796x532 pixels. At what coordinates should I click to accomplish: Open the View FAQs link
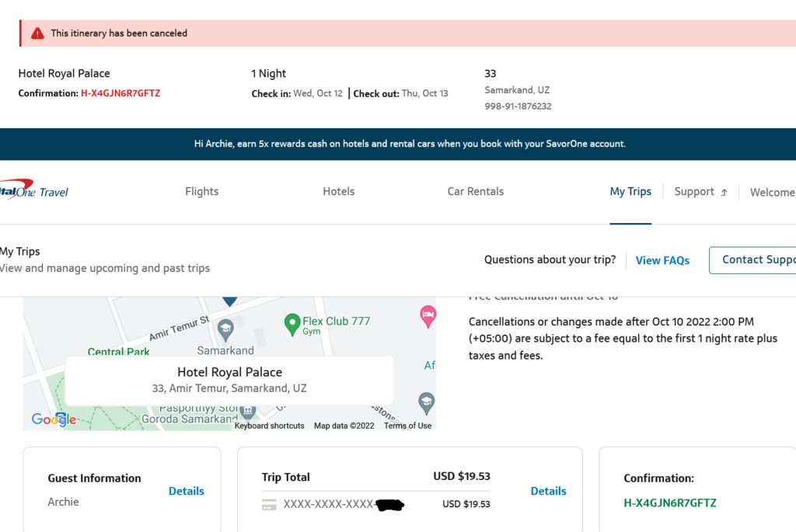662,261
